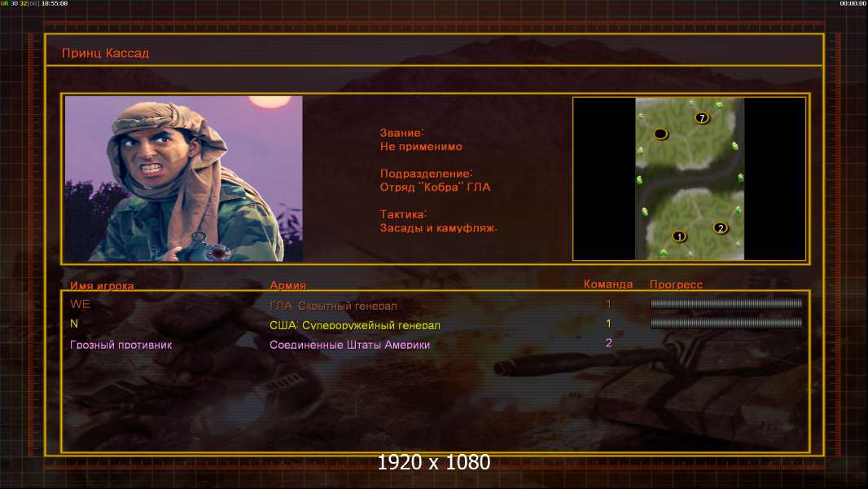Click the text Отряд "Кобра" ГЛА
Viewport: 868px width, 489px height.
(x=435, y=187)
